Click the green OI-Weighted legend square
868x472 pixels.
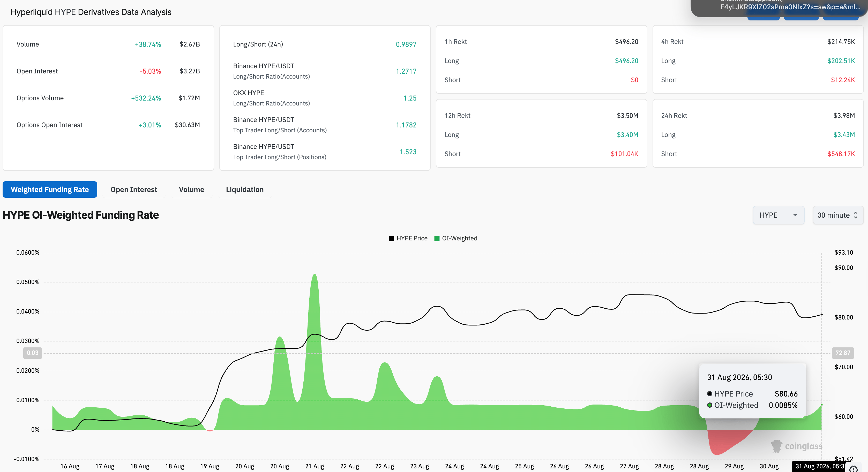[x=437, y=238]
